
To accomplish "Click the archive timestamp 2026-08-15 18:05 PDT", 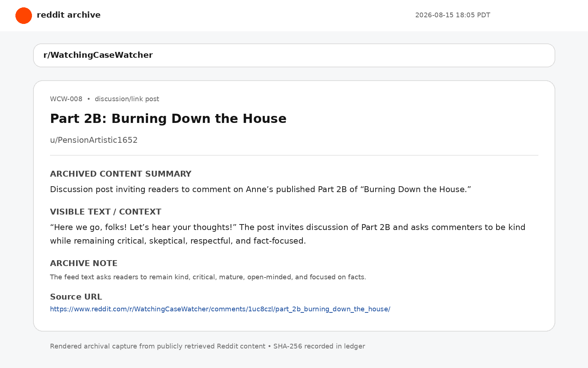I will click(x=453, y=15).
